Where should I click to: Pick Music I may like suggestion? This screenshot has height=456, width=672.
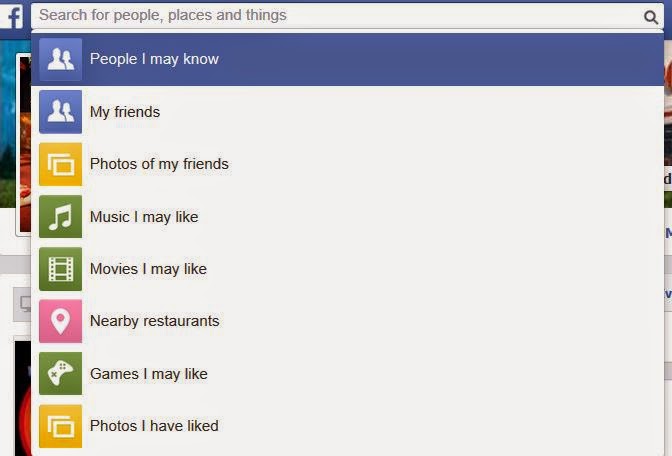(x=347, y=216)
